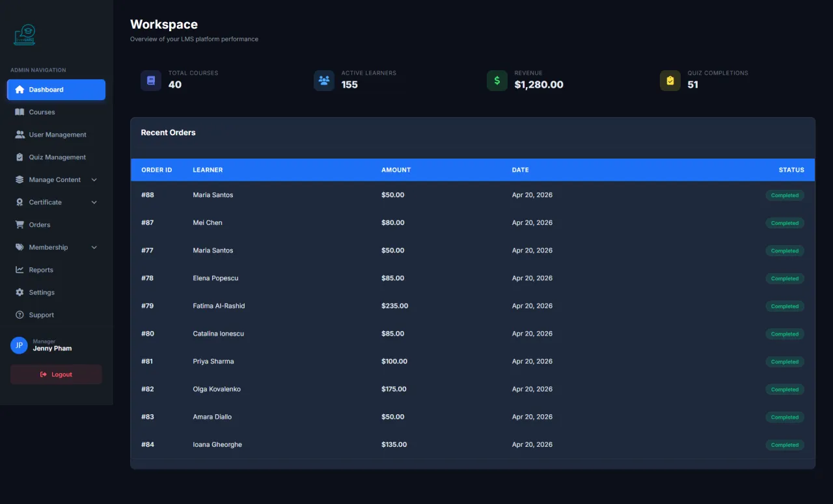The image size is (833, 504).
Task: Click the Revenue dollar sign icon
Action: [x=497, y=81]
